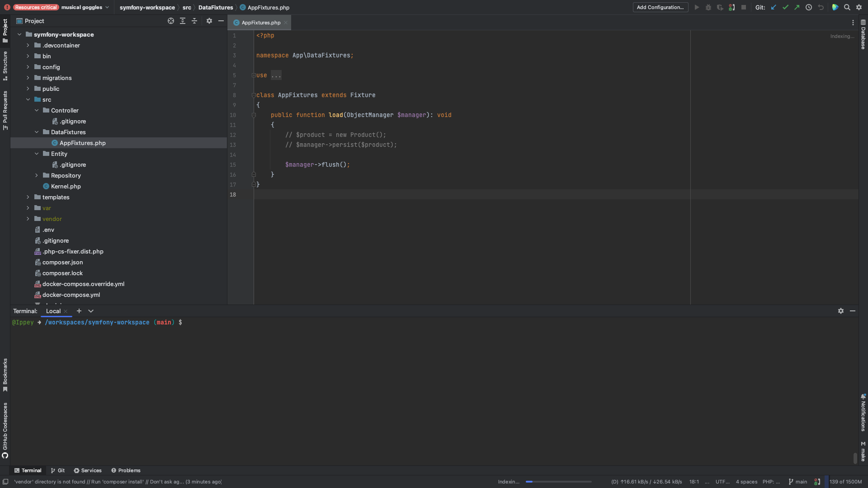Expand the vendor folder
868x488 pixels.
click(x=28, y=219)
